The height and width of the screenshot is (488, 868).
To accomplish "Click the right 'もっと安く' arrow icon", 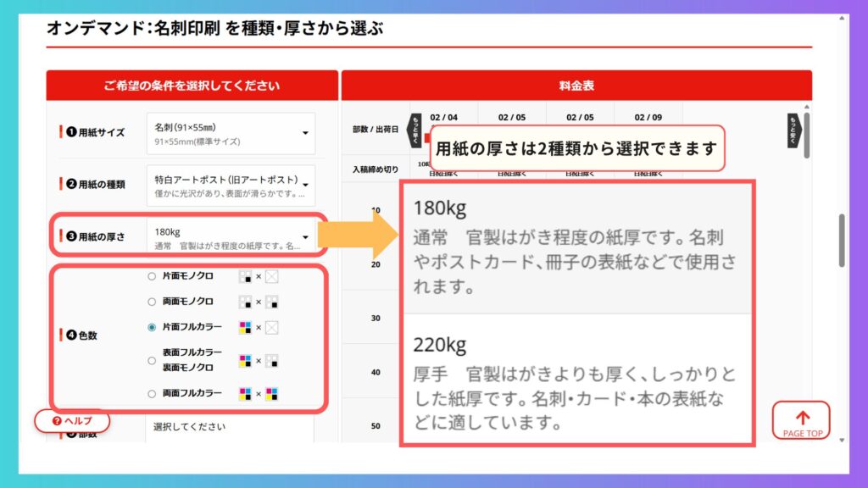I will click(x=793, y=130).
